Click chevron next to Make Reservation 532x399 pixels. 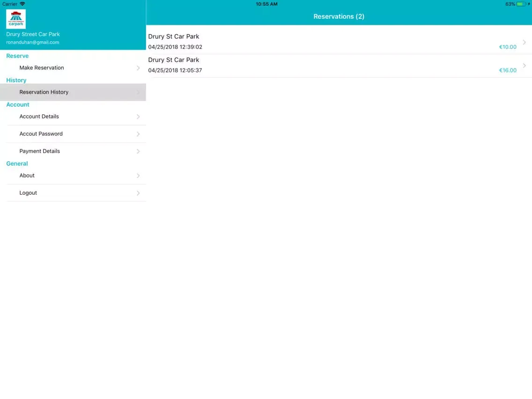click(x=138, y=68)
